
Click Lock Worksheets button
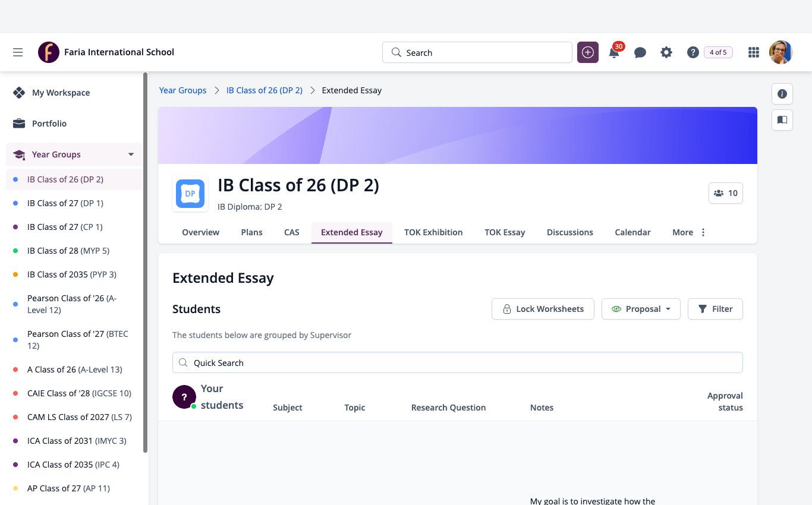(x=543, y=309)
